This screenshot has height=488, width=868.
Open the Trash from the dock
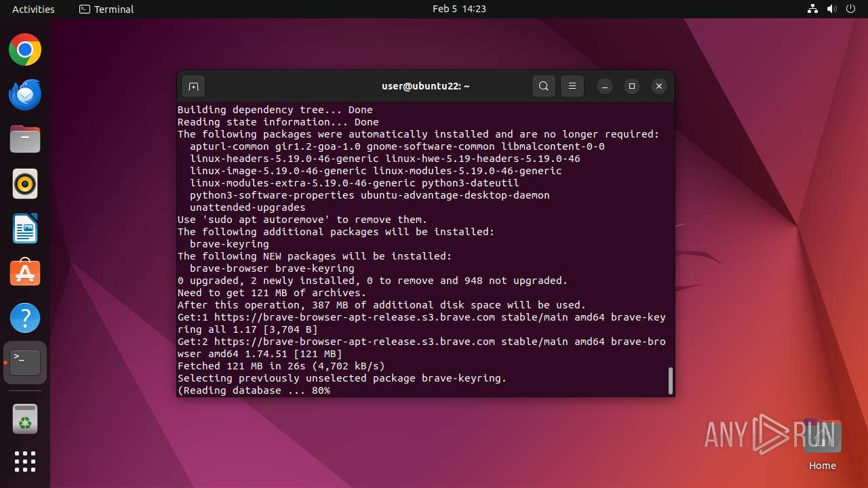25,419
